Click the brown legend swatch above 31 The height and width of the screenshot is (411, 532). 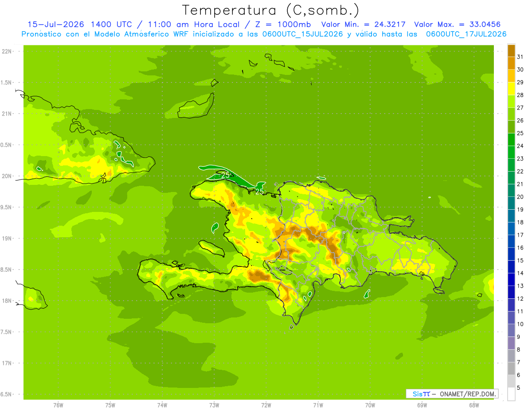(511, 51)
